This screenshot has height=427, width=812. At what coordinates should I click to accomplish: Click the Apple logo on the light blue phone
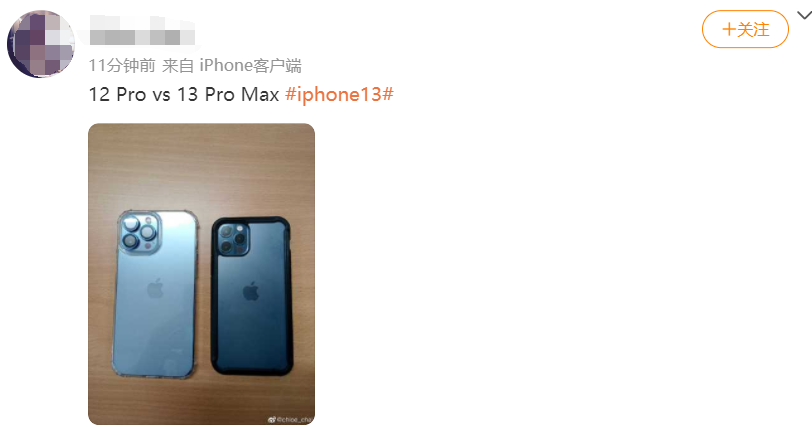[x=155, y=288]
